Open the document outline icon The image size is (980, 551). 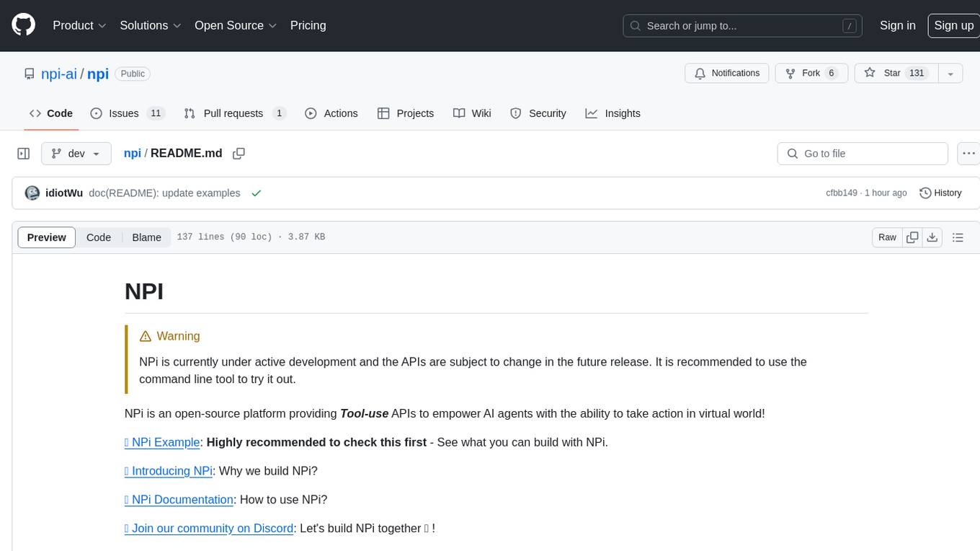click(x=958, y=237)
